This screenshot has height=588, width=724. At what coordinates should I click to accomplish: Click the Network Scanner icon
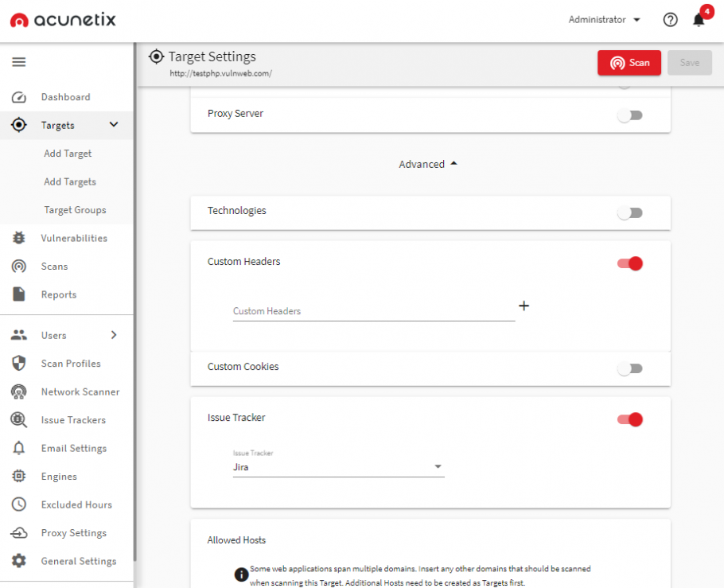[19, 391]
